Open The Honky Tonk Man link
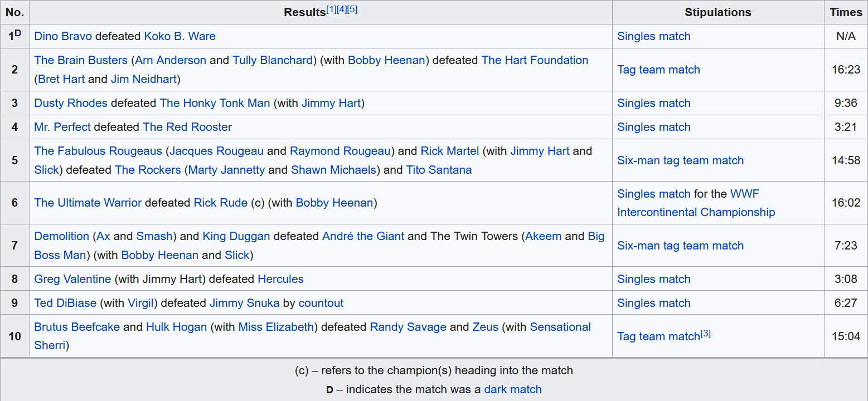This screenshot has height=401, width=868. pyautogui.click(x=215, y=103)
